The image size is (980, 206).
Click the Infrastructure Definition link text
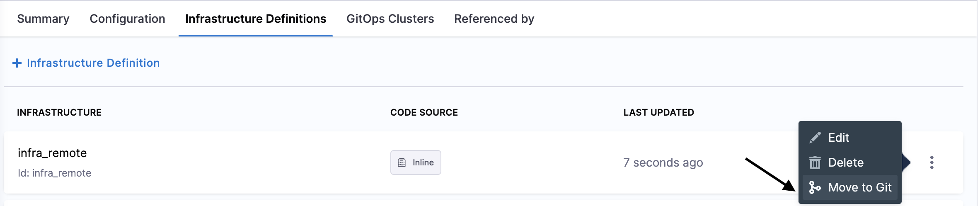93,63
